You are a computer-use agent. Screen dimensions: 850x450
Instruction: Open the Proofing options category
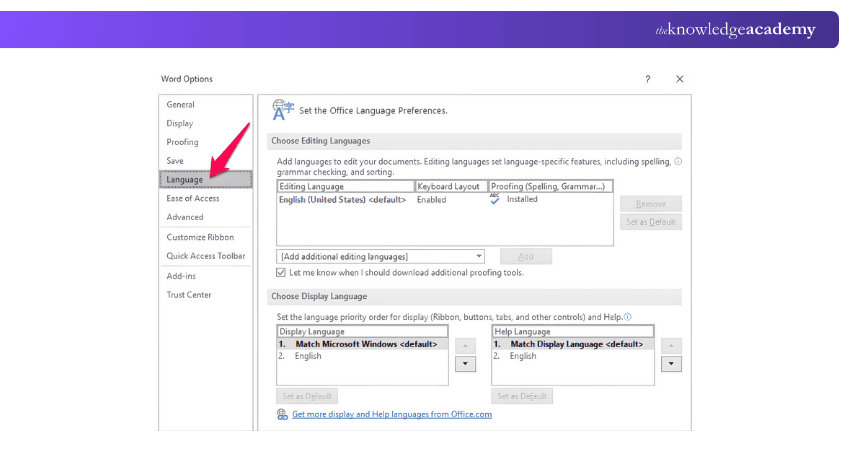[182, 142]
